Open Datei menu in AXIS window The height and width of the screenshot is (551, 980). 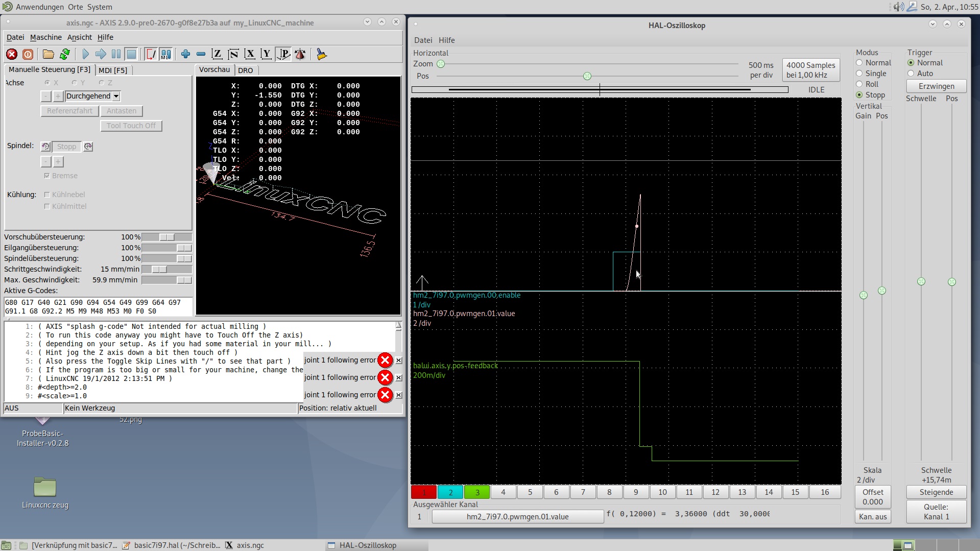point(15,37)
